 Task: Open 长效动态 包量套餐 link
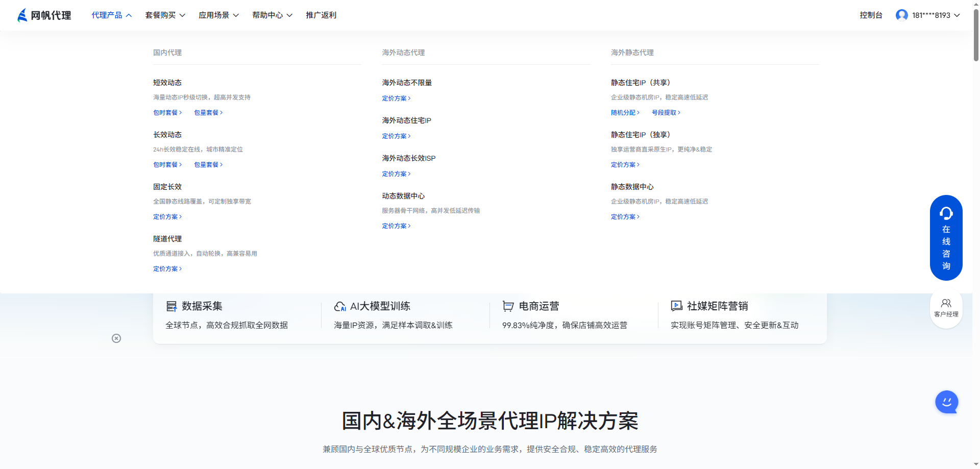(x=208, y=165)
